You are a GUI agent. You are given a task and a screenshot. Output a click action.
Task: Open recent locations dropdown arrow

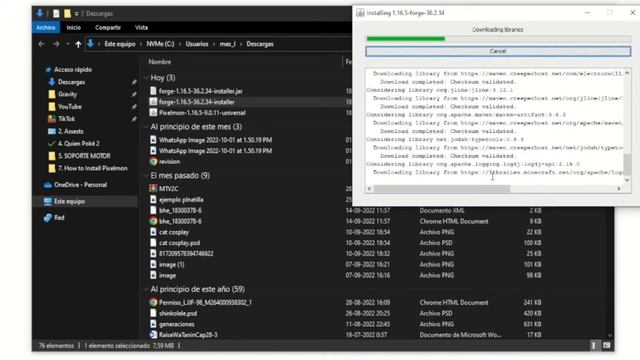click(67, 44)
